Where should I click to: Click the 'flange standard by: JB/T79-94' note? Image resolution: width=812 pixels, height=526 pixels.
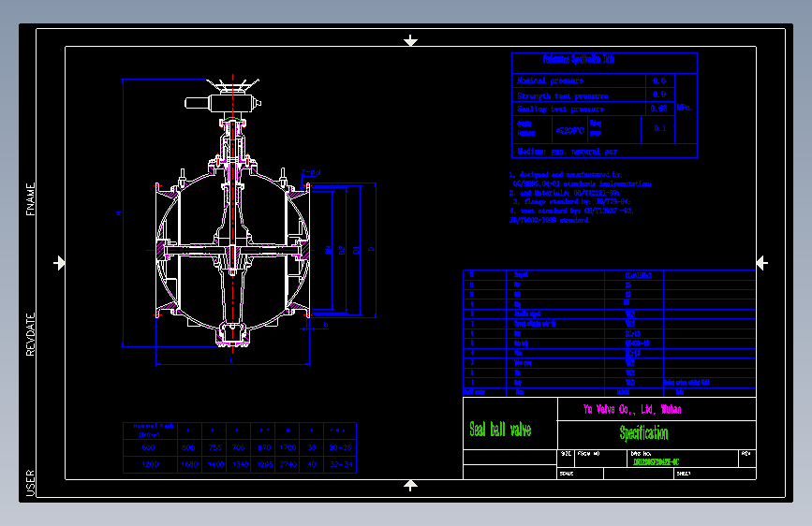tap(572, 201)
